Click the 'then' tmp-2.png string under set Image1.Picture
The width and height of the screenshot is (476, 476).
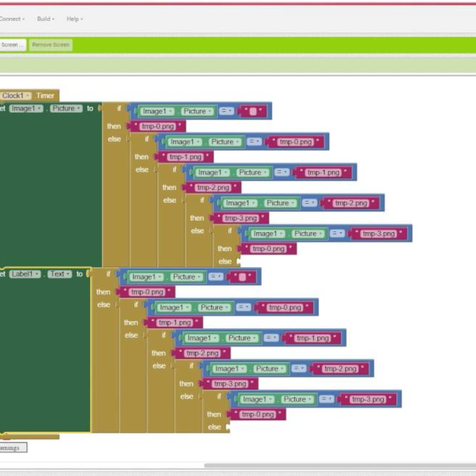[x=213, y=188]
